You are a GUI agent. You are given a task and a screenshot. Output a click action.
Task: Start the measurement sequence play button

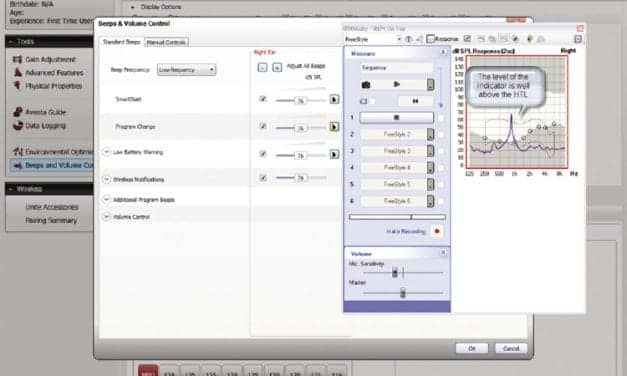coord(396,84)
